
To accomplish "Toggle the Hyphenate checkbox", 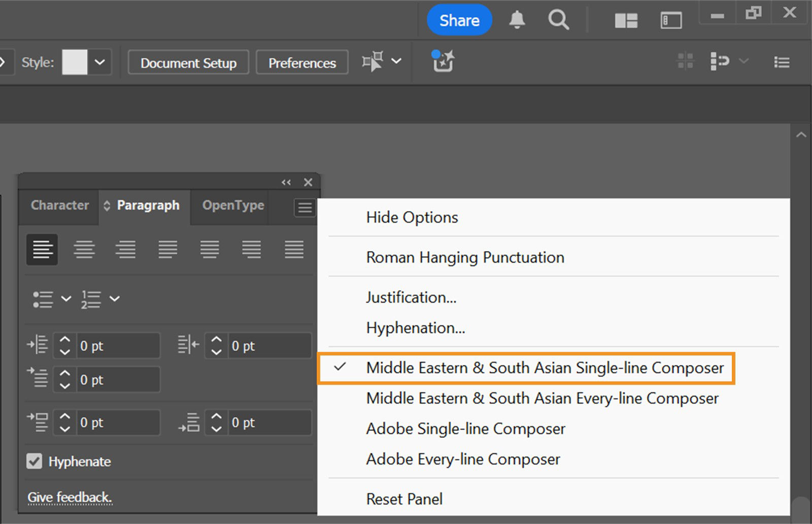I will (x=33, y=461).
